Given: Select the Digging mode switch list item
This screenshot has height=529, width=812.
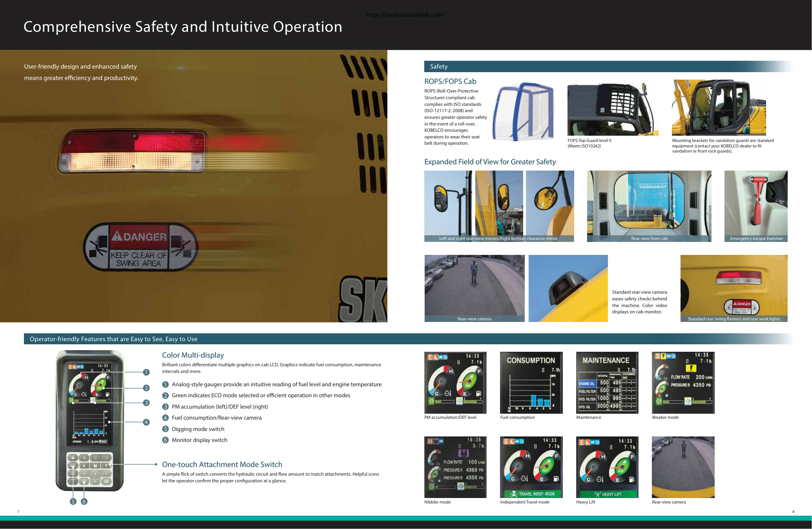Looking at the screenshot, I should (x=193, y=429).
